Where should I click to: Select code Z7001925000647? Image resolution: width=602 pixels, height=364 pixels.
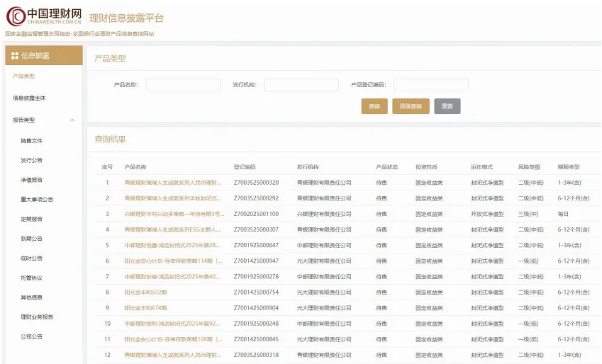point(256,245)
